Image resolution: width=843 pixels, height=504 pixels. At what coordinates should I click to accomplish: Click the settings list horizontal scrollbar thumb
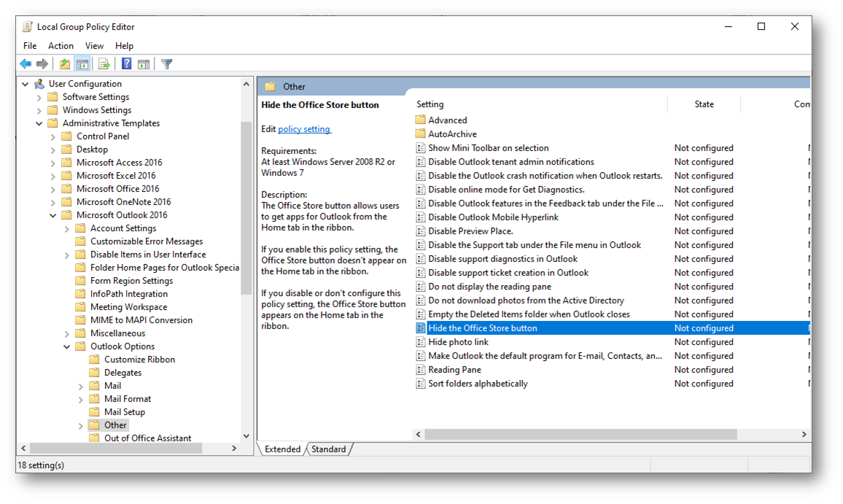[580, 434]
